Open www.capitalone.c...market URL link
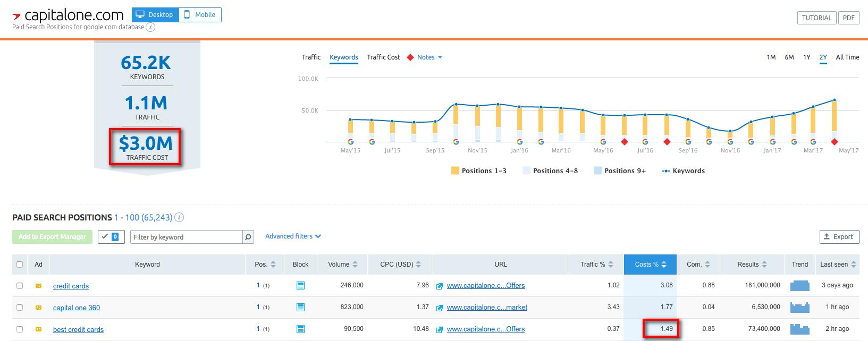 (x=487, y=307)
